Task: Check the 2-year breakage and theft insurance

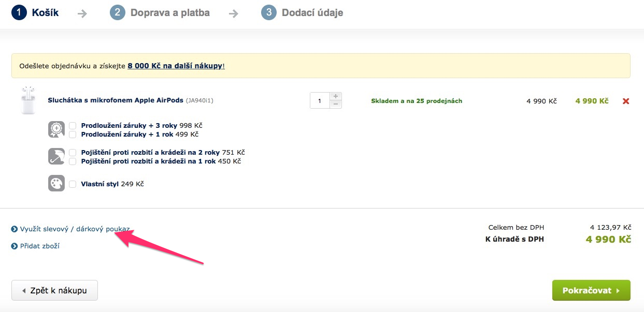Action: 73,153
